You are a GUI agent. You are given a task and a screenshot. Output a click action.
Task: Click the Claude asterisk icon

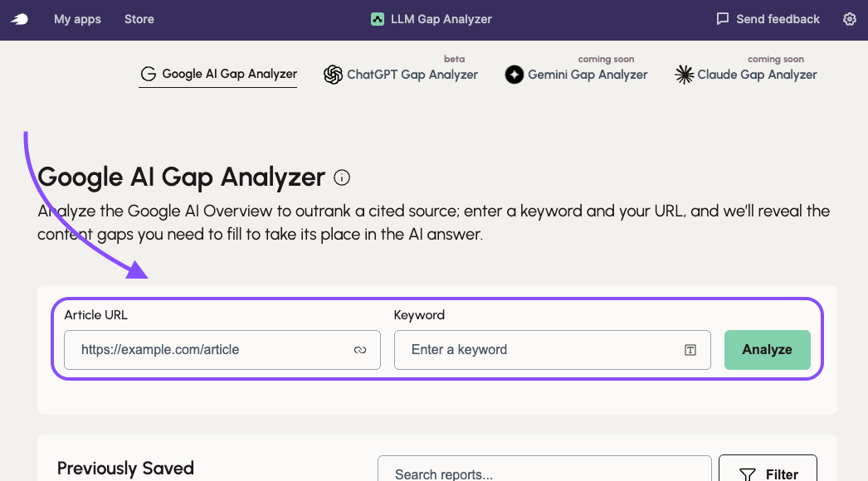pyautogui.click(x=685, y=75)
